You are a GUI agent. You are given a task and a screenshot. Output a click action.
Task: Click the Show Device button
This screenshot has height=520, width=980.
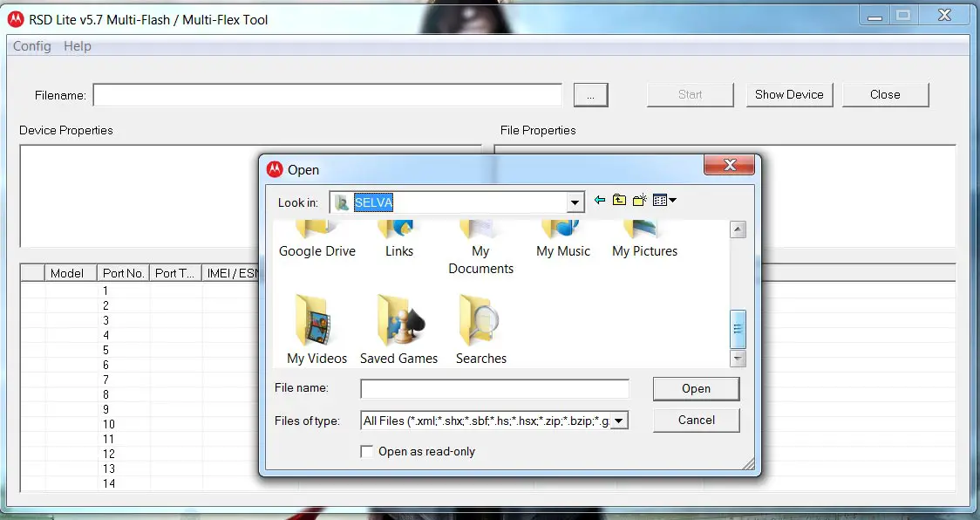click(x=789, y=94)
